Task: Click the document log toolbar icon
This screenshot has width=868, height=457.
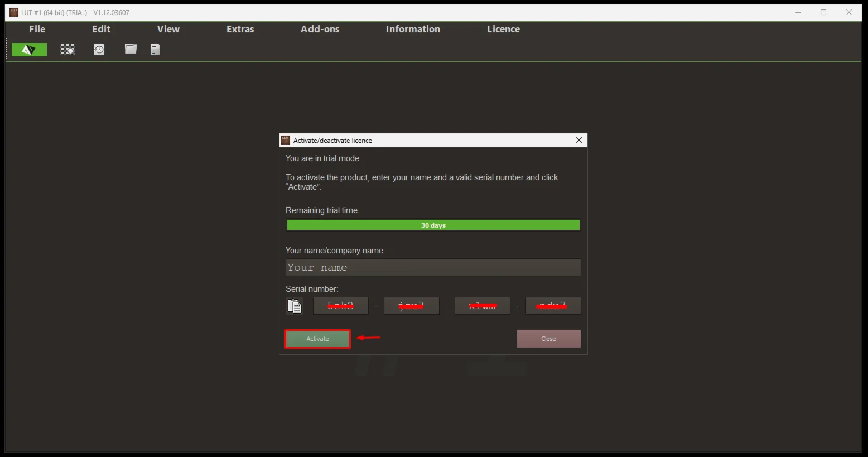Action: click(x=155, y=50)
